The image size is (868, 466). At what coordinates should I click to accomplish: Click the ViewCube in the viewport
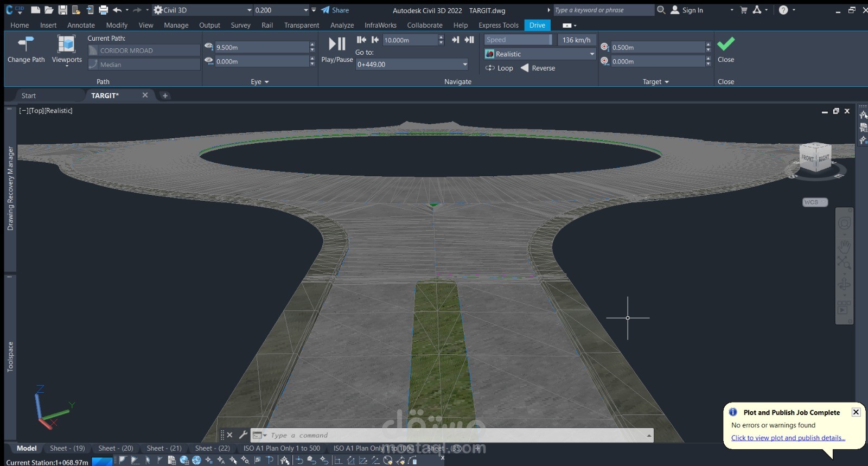click(815, 157)
